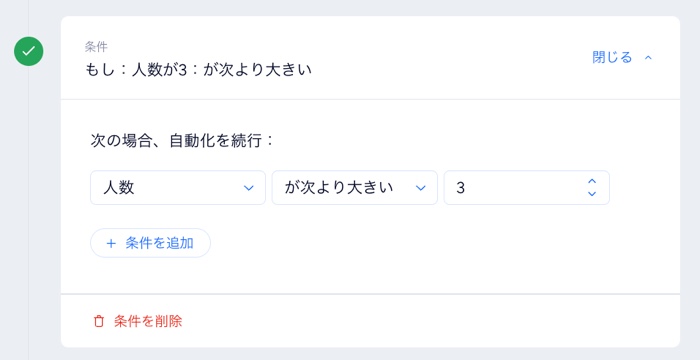Click the 閉じる link to collapse condition
The width and height of the screenshot is (700, 360).
coord(612,57)
